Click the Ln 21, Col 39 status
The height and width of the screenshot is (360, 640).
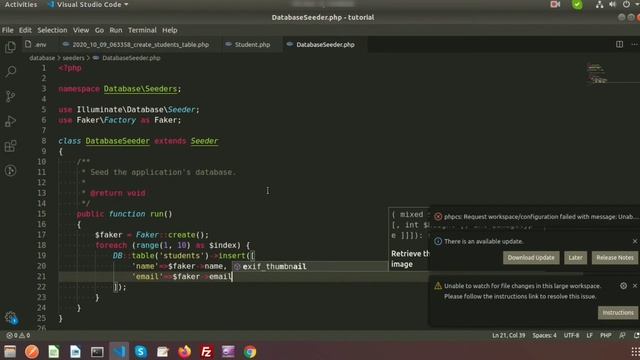tap(508, 335)
